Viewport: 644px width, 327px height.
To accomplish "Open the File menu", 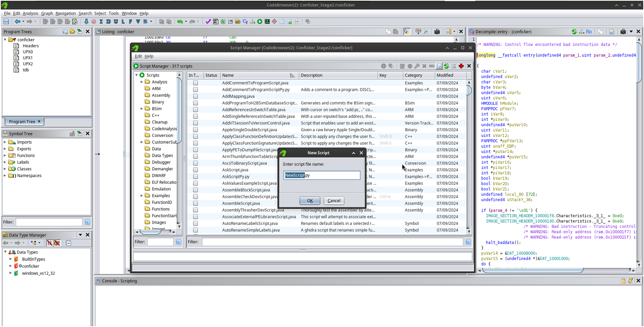I will coord(7,13).
